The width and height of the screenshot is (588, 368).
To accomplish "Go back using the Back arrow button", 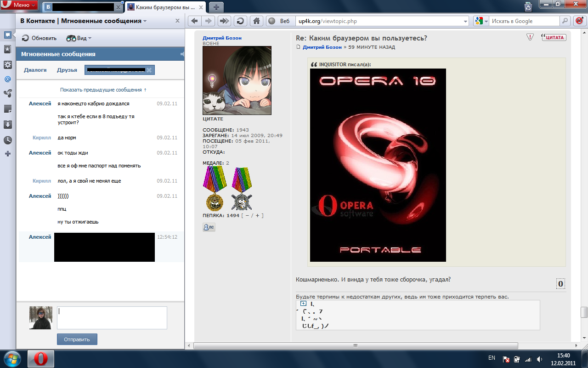I will pos(194,21).
